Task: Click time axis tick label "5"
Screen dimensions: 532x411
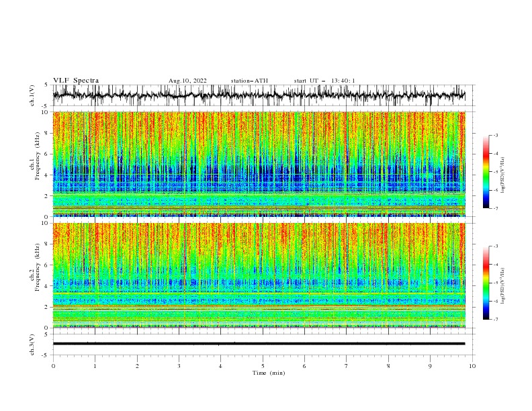Action: click(x=263, y=366)
